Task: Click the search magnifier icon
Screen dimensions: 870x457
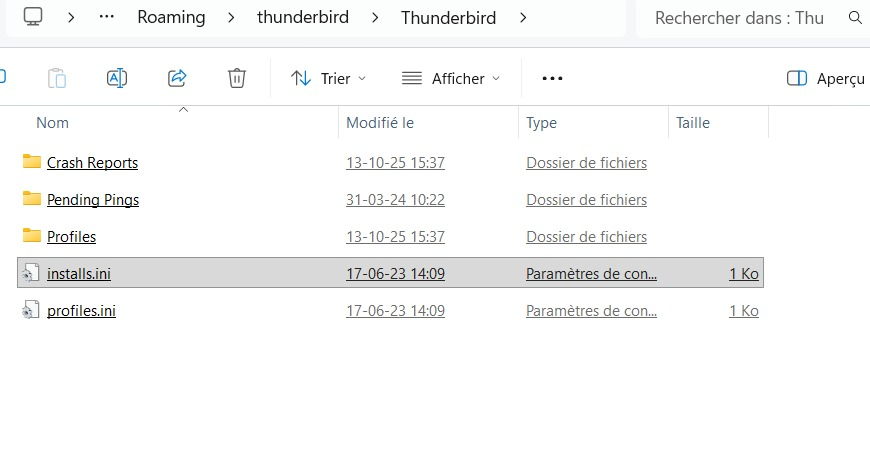Action: [854, 18]
